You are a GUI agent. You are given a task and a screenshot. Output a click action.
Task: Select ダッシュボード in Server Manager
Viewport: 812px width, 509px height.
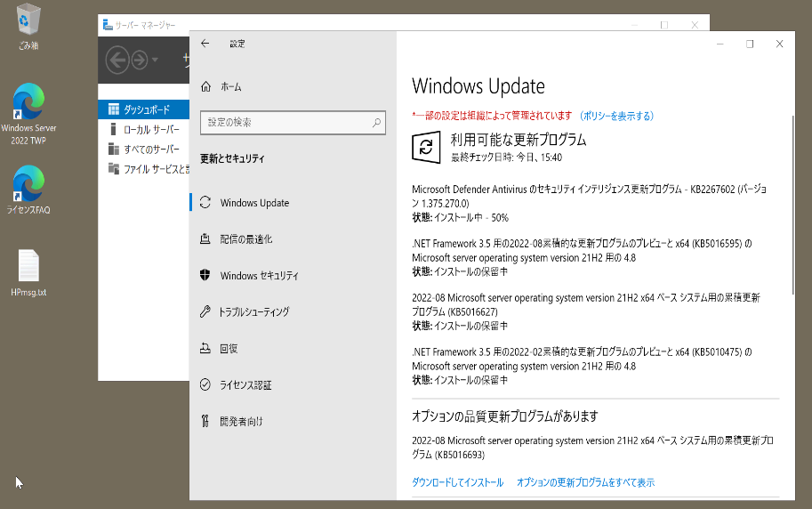[x=144, y=109]
